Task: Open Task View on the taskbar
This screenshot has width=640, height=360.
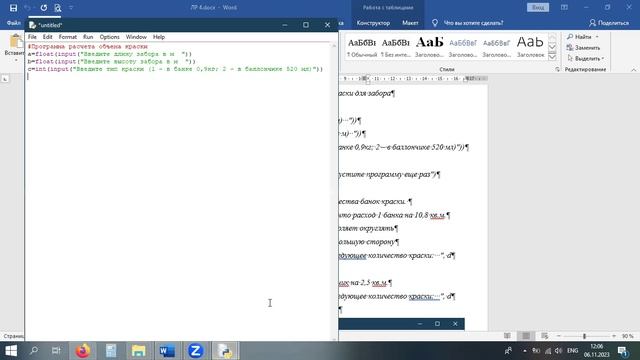Action: point(56,351)
